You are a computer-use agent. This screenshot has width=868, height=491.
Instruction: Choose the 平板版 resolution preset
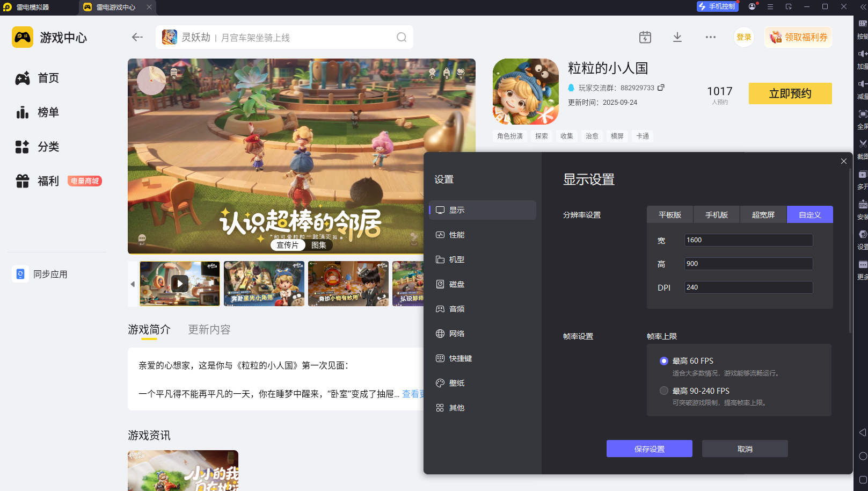pyautogui.click(x=669, y=215)
